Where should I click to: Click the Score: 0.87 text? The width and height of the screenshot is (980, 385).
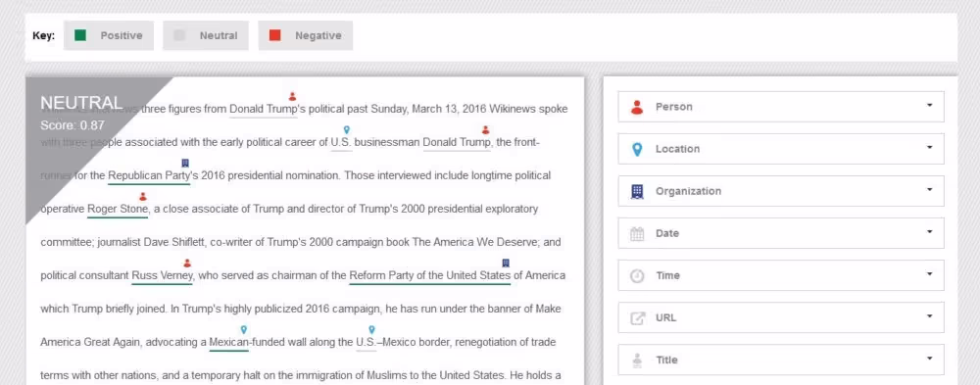click(x=73, y=125)
